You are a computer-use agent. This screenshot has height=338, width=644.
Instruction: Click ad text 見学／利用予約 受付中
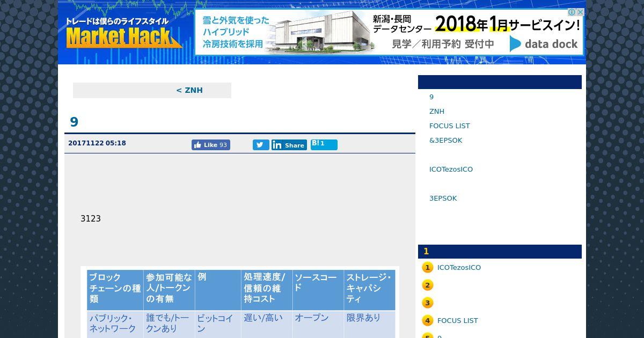click(443, 44)
